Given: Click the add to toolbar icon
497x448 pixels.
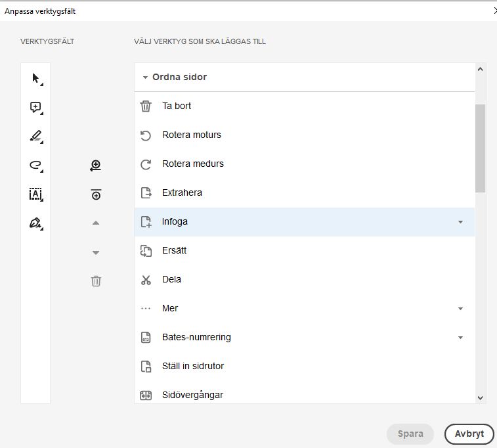Looking at the screenshot, I should pyautogui.click(x=96, y=166).
